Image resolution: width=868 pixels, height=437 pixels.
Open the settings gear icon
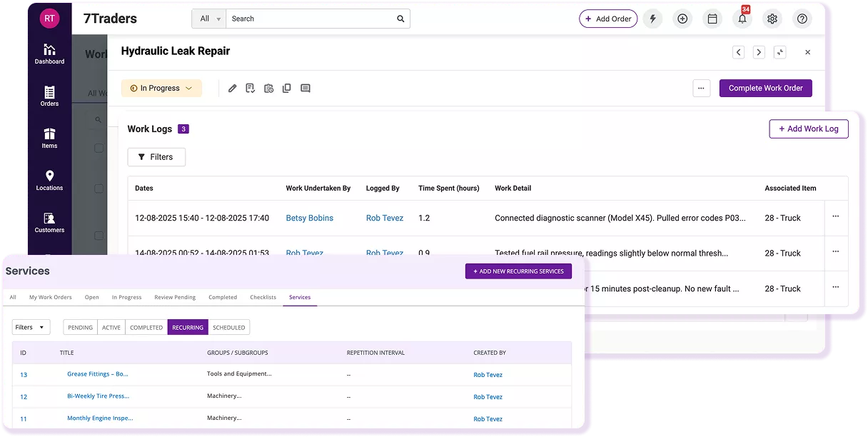[x=772, y=19]
